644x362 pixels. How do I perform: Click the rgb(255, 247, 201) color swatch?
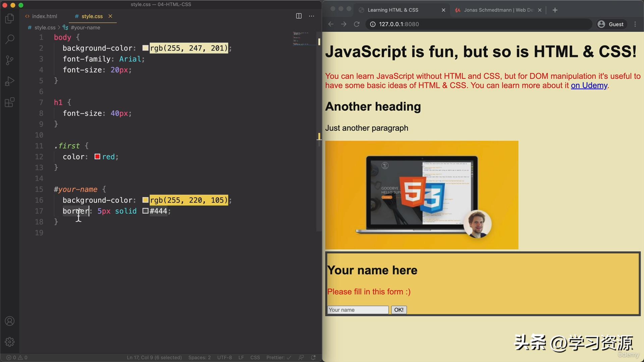pos(145,48)
